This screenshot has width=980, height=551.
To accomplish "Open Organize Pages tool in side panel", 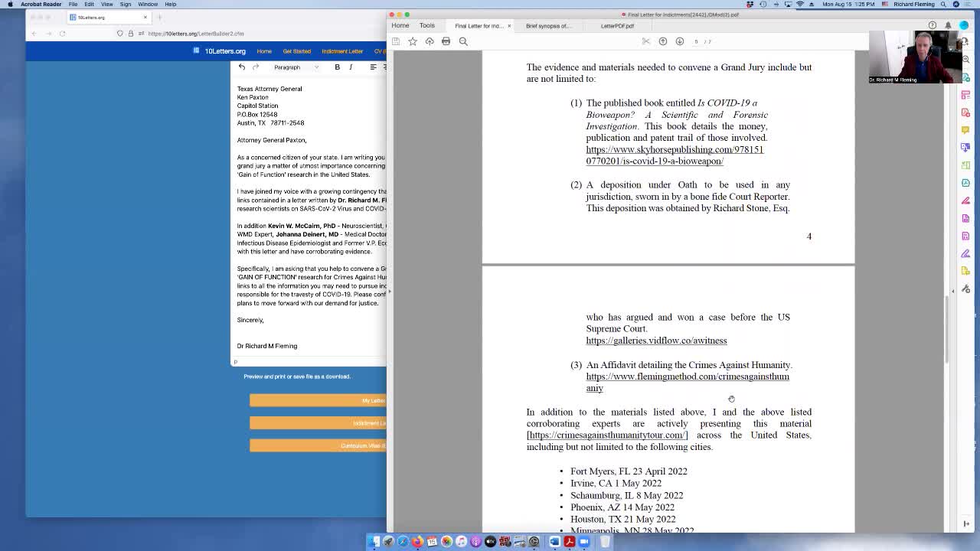I will [x=965, y=165].
